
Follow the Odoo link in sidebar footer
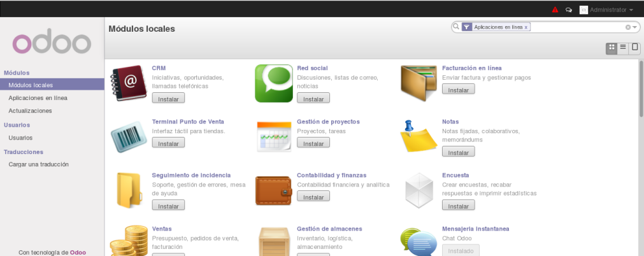tap(78, 253)
